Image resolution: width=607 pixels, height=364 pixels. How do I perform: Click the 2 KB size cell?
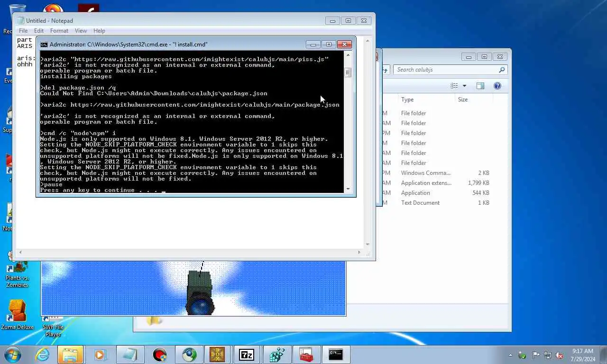pyautogui.click(x=484, y=173)
